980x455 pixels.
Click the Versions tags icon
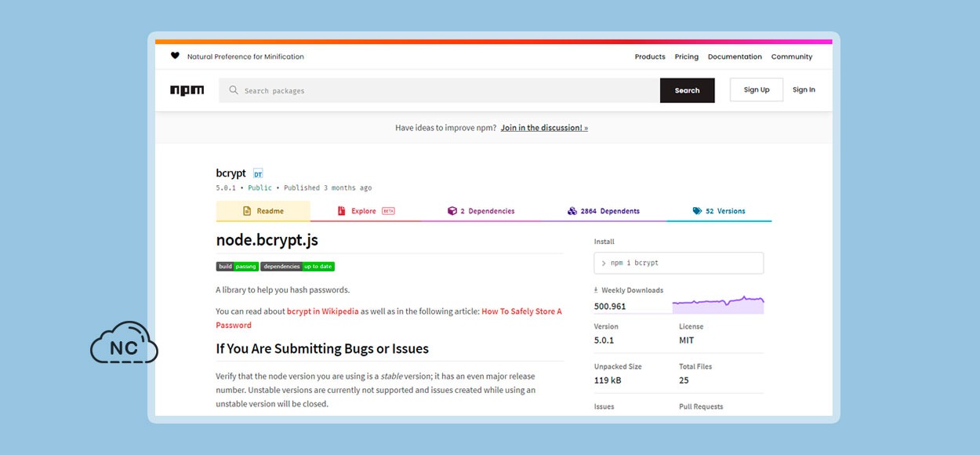click(x=697, y=211)
